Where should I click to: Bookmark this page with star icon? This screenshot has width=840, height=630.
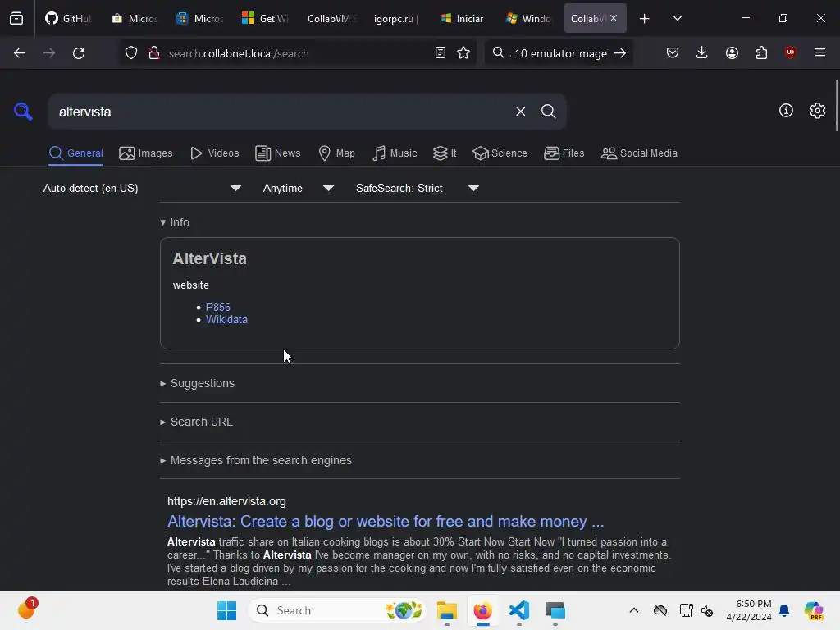(x=463, y=53)
